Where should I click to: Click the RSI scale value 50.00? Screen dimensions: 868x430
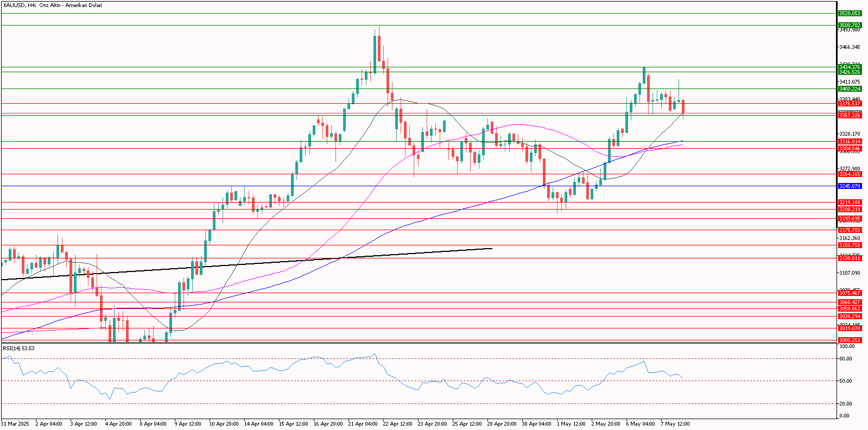845,381
